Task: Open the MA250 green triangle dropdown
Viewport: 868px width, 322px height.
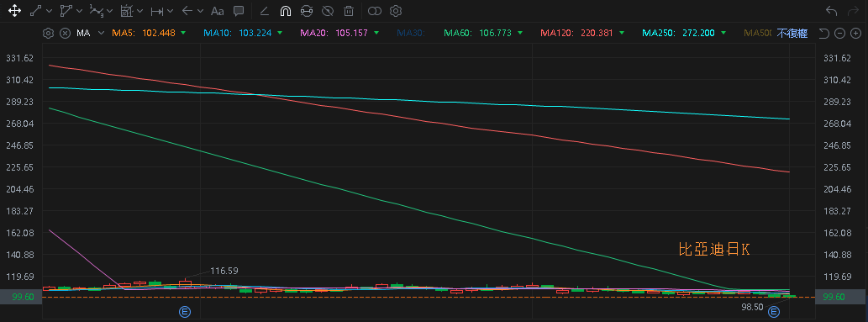Action: click(723, 34)
